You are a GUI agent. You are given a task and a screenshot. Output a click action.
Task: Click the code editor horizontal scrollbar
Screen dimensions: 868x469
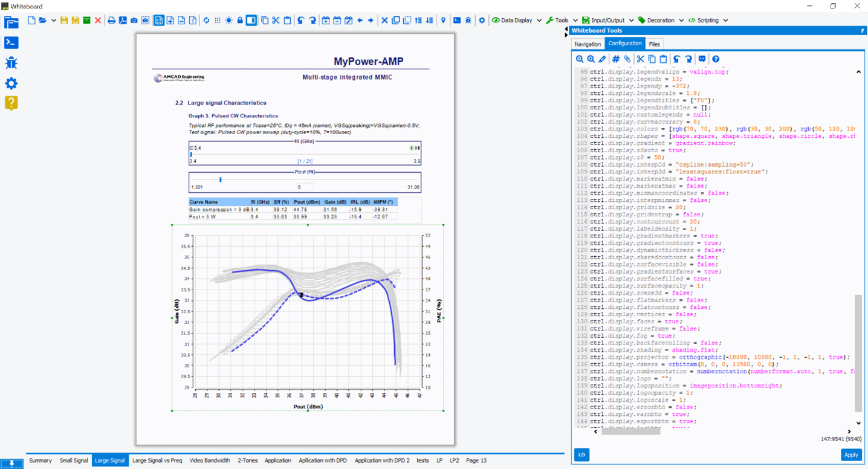click(x=630, y=432)
